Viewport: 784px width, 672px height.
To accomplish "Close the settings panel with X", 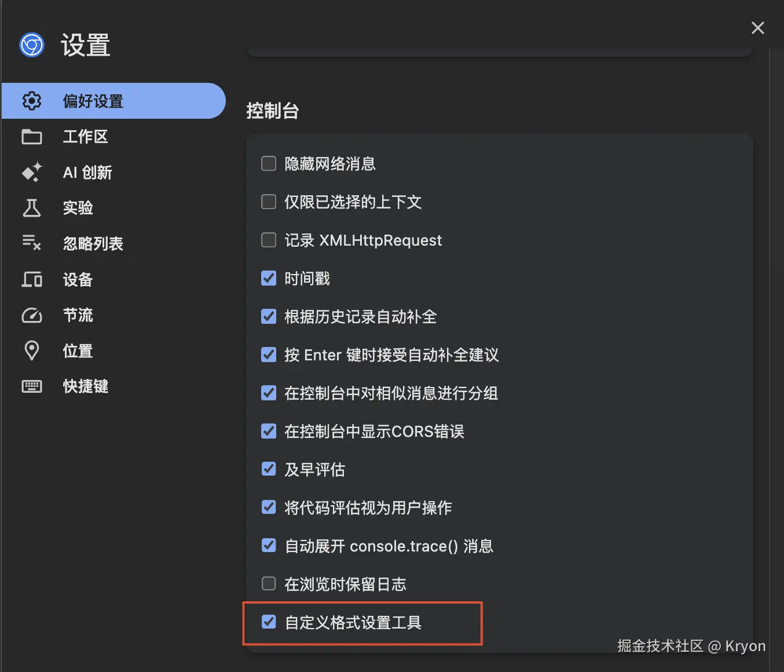I will click(x=757, y=28).
